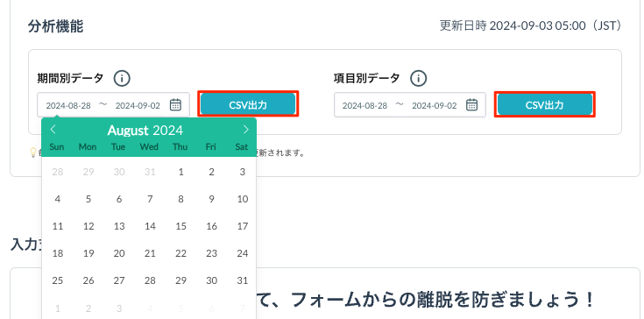Click the Sun weekday header
Viewport: 644px width, 319px height.
(x=57, y=146)
